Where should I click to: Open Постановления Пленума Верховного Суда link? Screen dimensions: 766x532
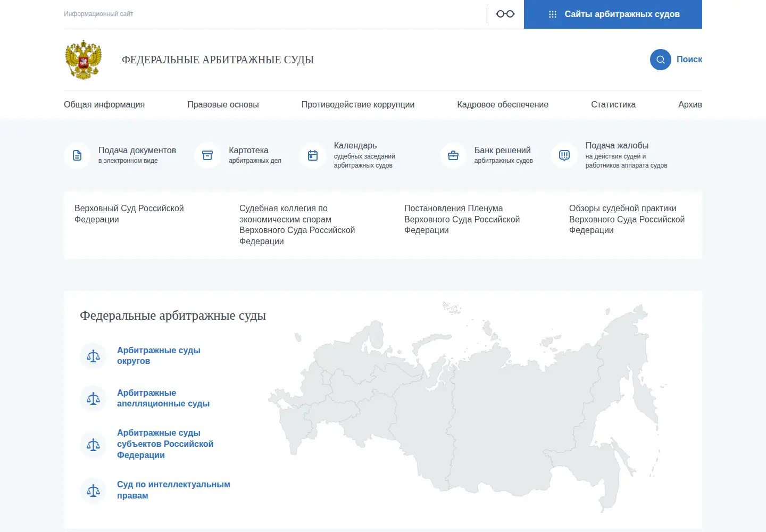tap(462, 219)
